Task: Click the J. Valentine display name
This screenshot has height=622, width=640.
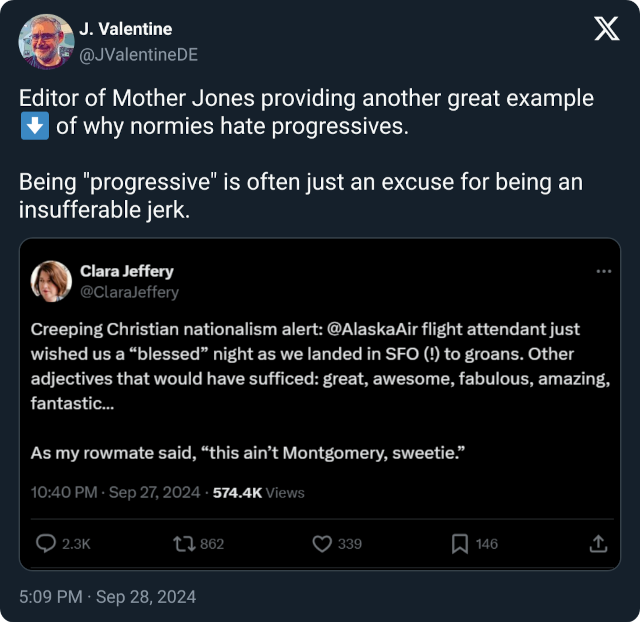Action: click(125, 29)
